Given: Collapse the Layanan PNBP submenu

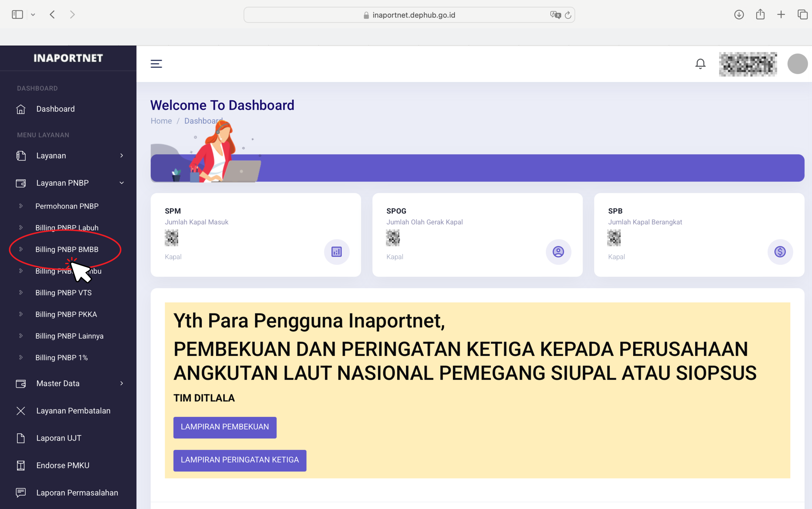Looking at the screenshot, I should click(x=122, y=183).
